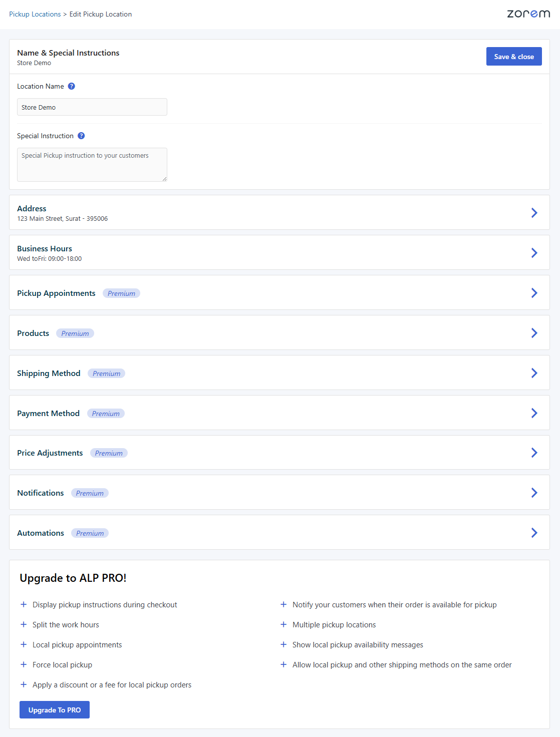Viewport: 560px width, 737px height.
Task: Expand the Shipping Method section chevron
Action: tap(534, 373)
